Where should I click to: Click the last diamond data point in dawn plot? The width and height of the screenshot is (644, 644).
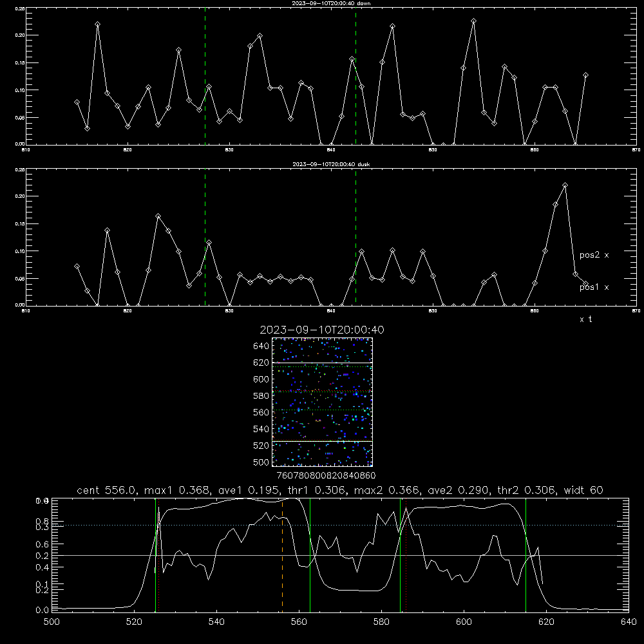click(585, 75)
